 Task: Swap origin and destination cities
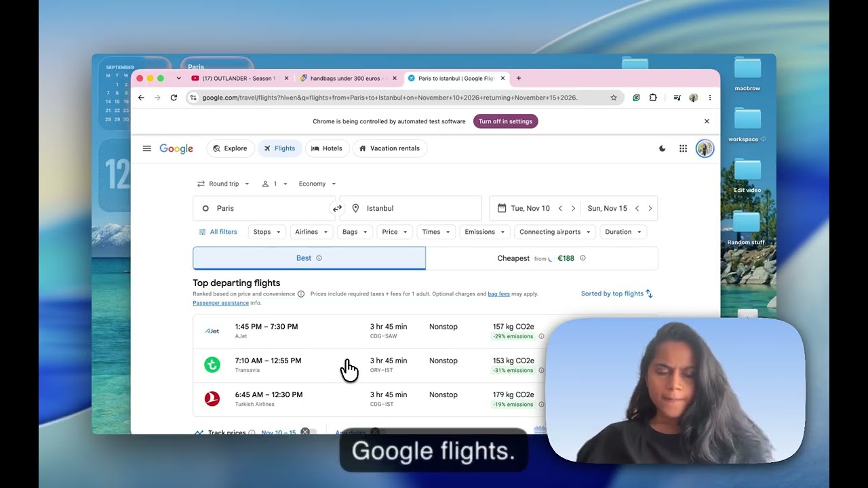pos(337,208)
